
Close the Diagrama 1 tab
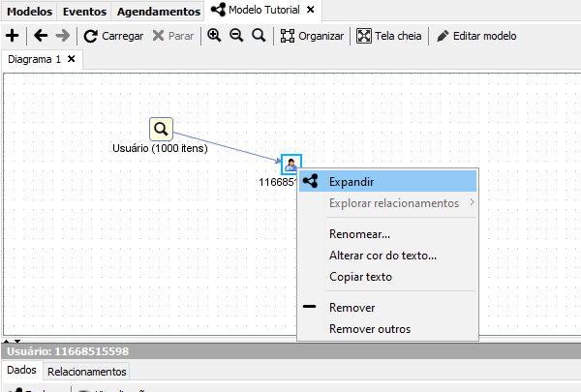pos(71,59)
